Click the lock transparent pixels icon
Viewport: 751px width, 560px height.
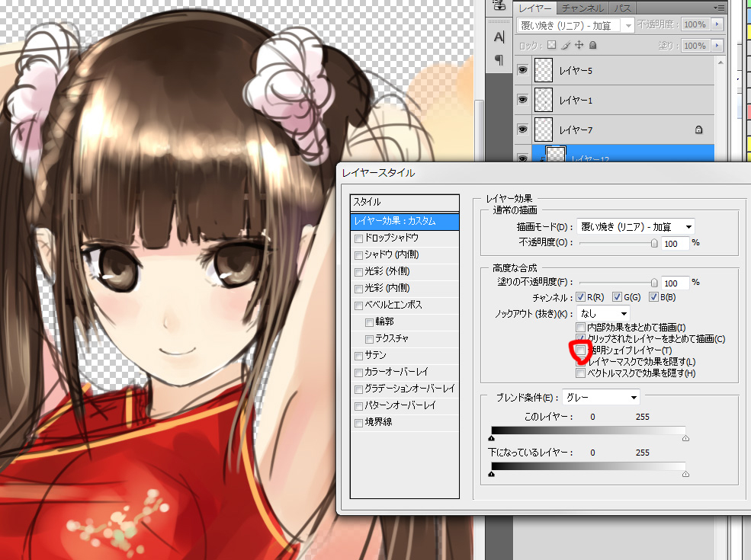click(x=552, y=45)
